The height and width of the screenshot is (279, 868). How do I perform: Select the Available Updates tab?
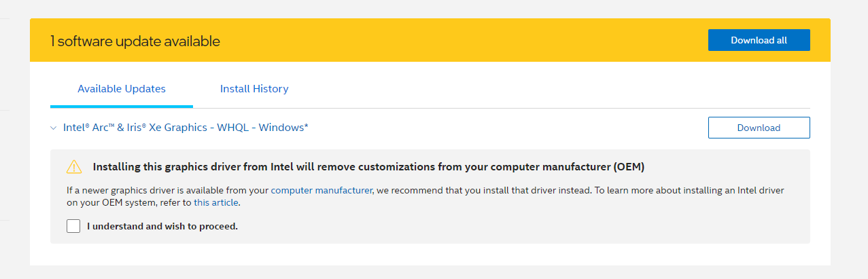click(x=122, y=89)
